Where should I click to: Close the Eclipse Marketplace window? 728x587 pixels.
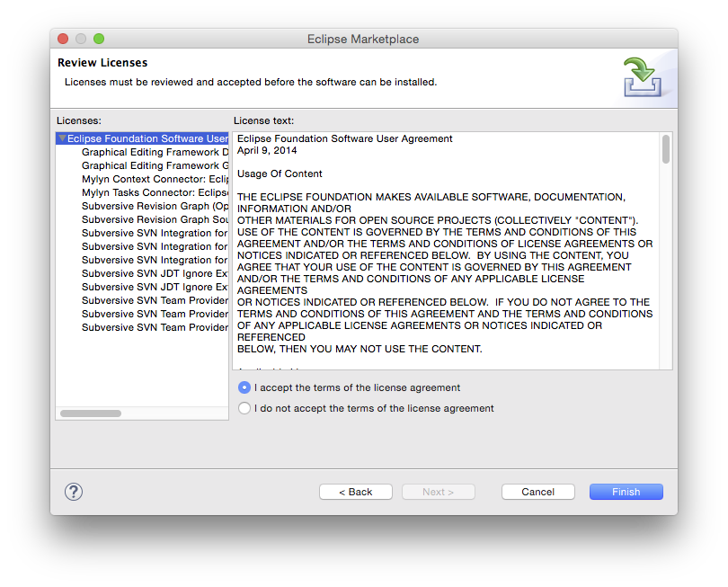coord(63,39)
